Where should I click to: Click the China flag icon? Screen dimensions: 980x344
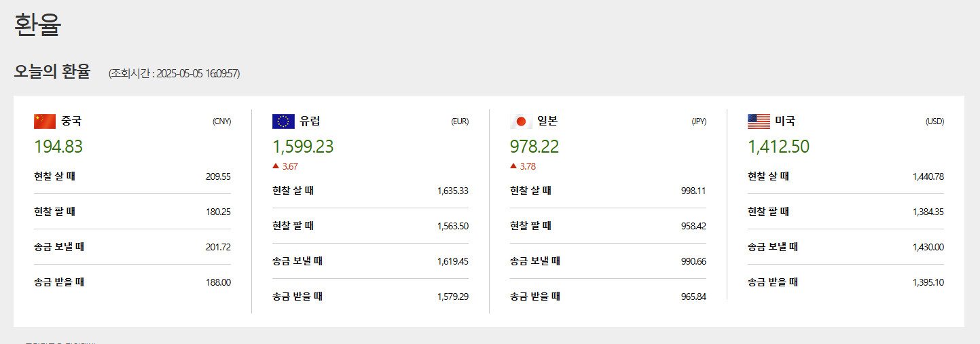(44, 121)
